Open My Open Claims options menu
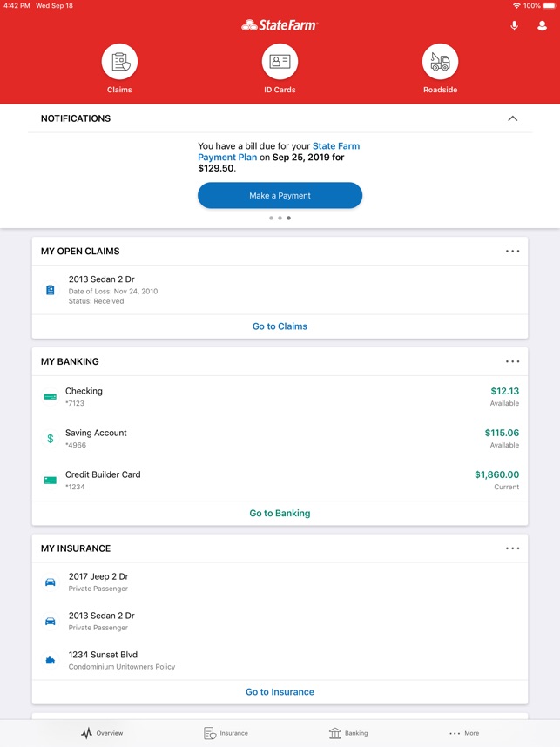 tap(512, 252)
